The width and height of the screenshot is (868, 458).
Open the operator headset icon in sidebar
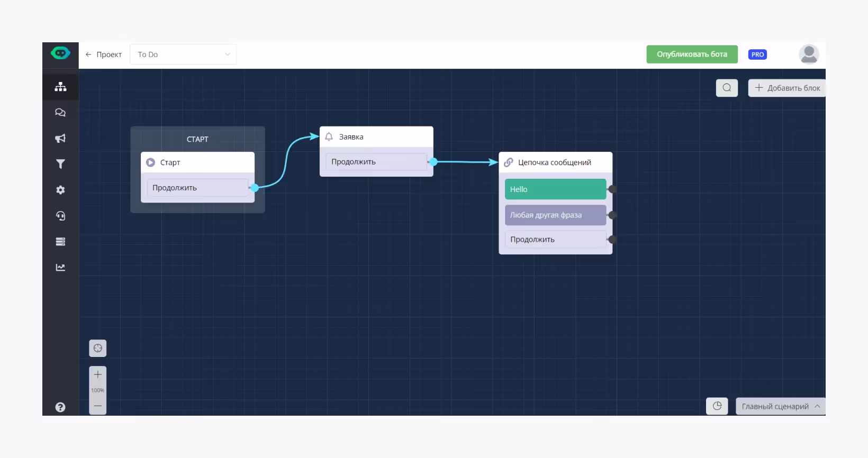point(60,216)
